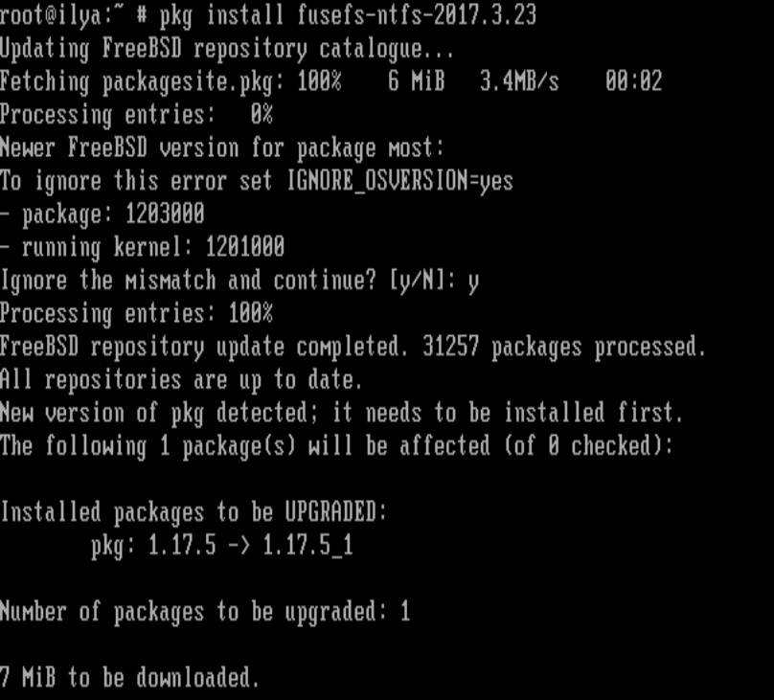Click the [y/N] prompt answer 'y'

(473, 282)
